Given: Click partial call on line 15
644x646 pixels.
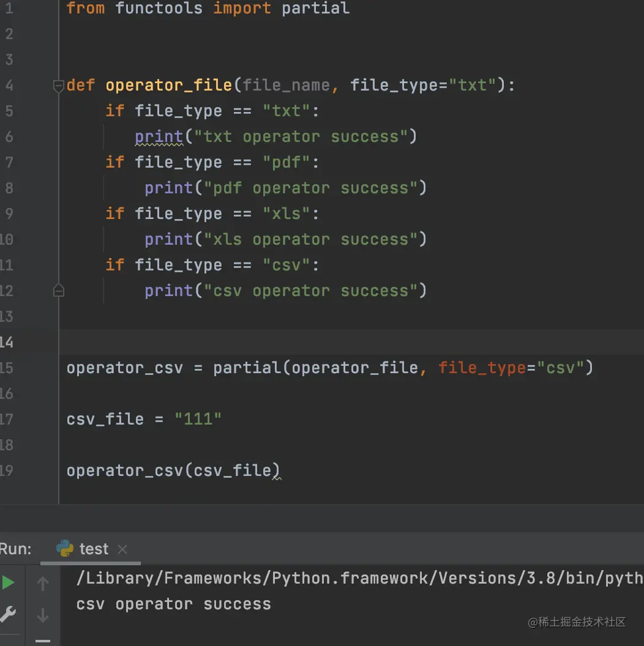Looking at the screenshot, I should tap(247, 368).
